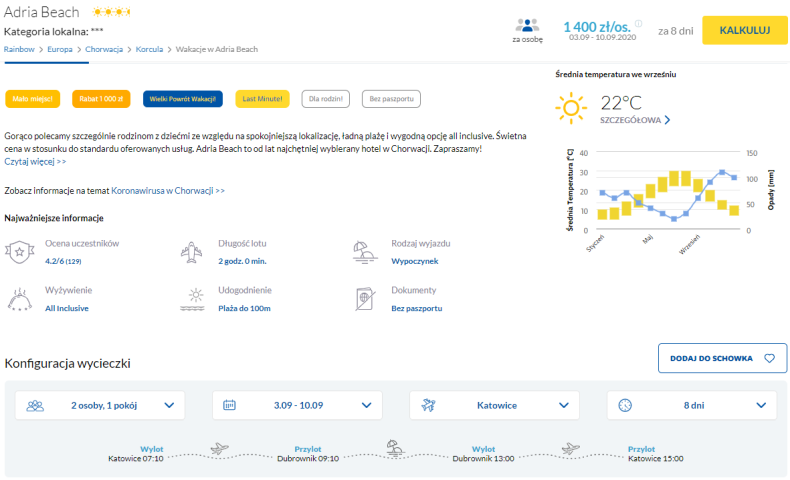
Task: Click the participant rating shield icon
Action: 20,252
